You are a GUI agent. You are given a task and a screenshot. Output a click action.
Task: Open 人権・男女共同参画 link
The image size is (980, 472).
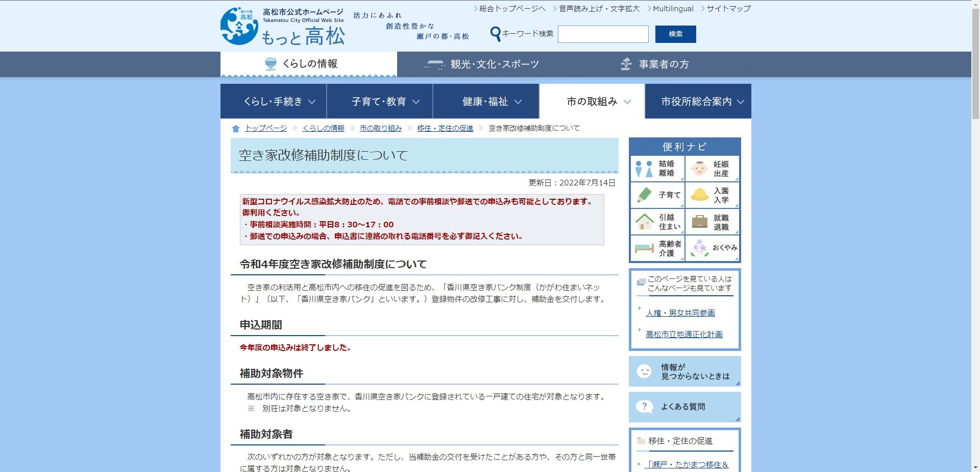[680, 313]
